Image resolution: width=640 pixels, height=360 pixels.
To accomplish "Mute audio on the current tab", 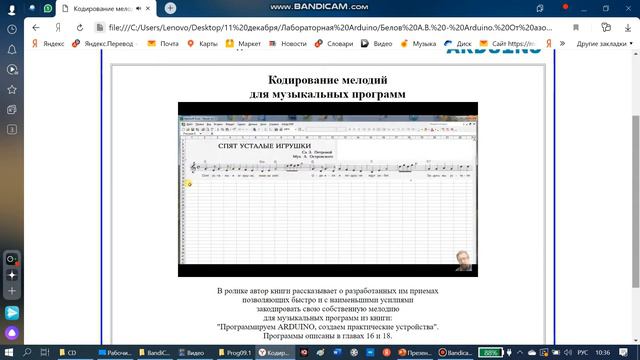I will click(138, 8).
